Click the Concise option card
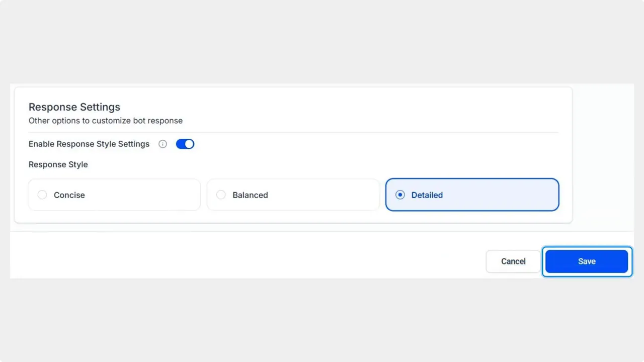 [x=114, y=195]
